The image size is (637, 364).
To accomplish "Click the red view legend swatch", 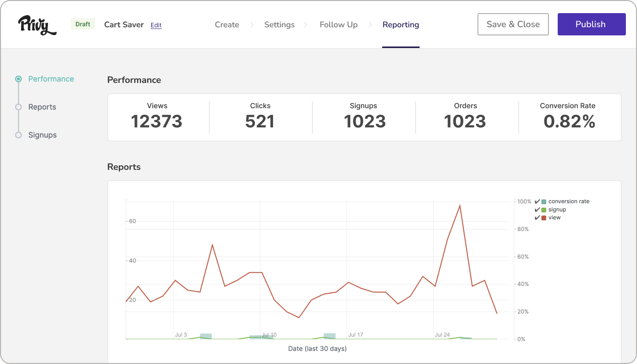I will click(x=544, y=218).
